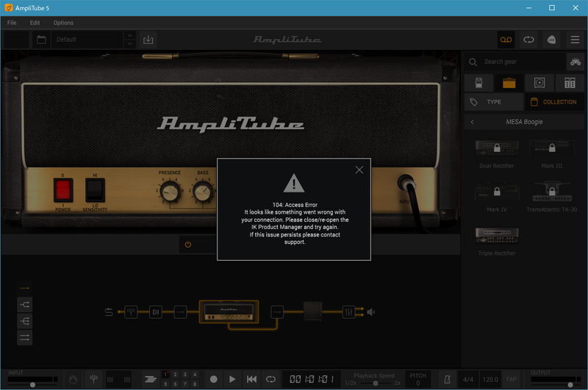Screen dimensions: 588x390
Task: Select track 5 in recorder
Action: [165, 384]
